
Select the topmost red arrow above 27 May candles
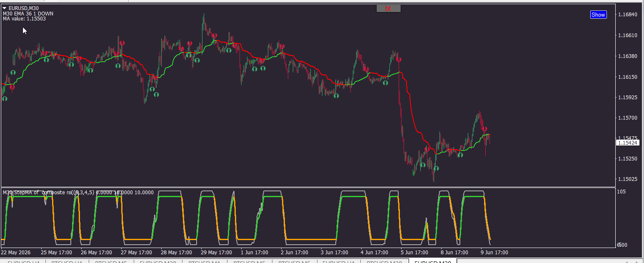click(122, 43)
